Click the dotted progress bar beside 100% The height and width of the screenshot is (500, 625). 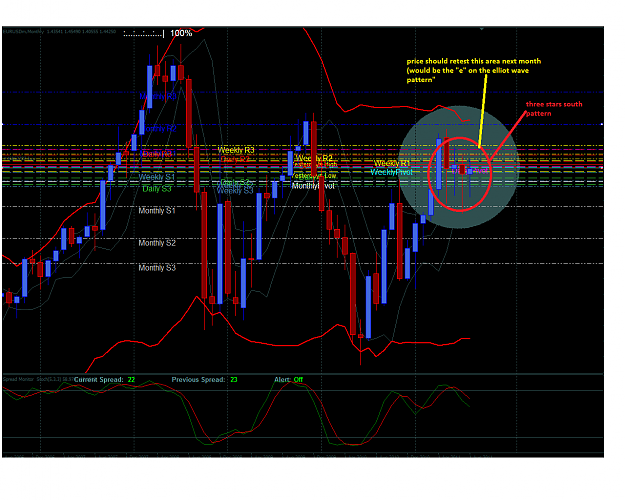pyautogui.click(x=144, y=34)
